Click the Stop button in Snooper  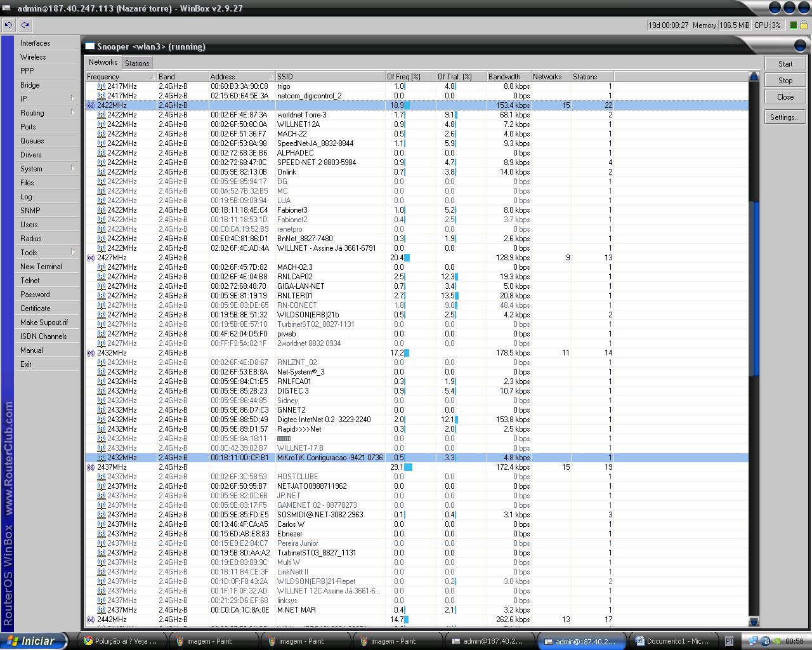tap(785, 81)
